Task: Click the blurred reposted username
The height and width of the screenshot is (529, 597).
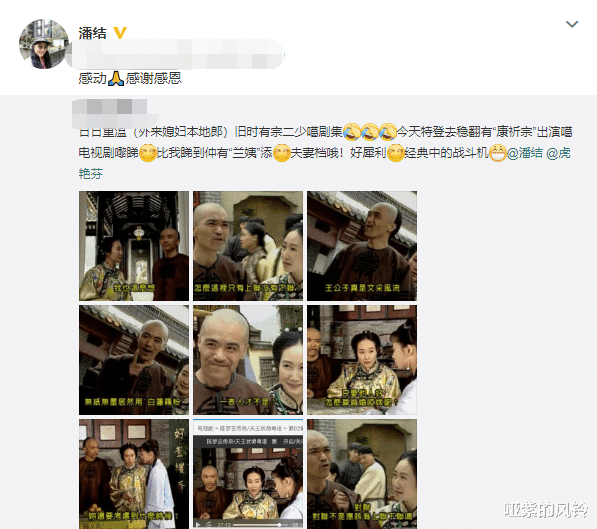Action: point(110,107)
